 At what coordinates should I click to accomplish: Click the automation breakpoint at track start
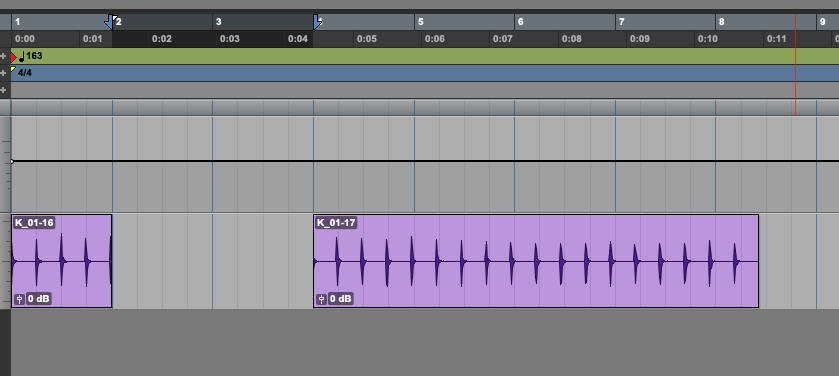coord(12,161)
